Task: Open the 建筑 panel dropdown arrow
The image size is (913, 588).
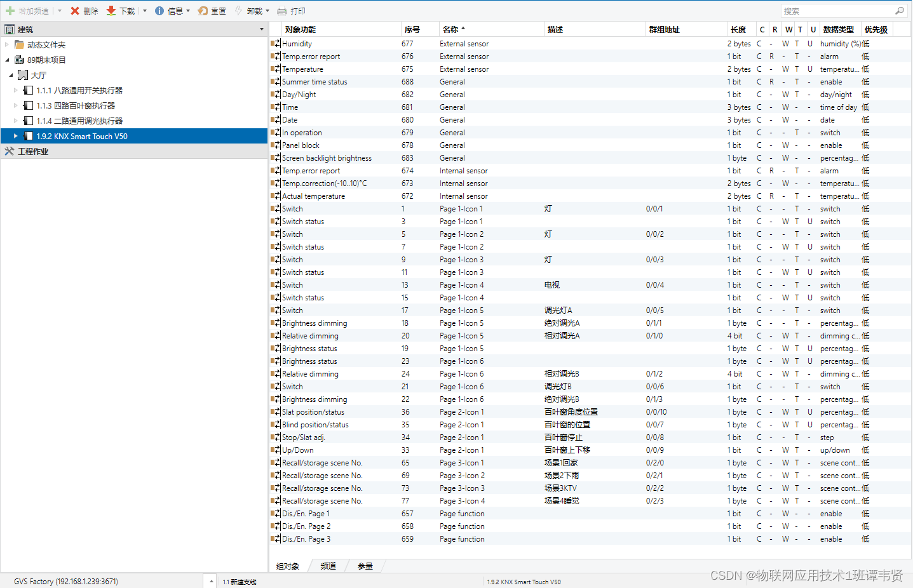Action: 261,29
